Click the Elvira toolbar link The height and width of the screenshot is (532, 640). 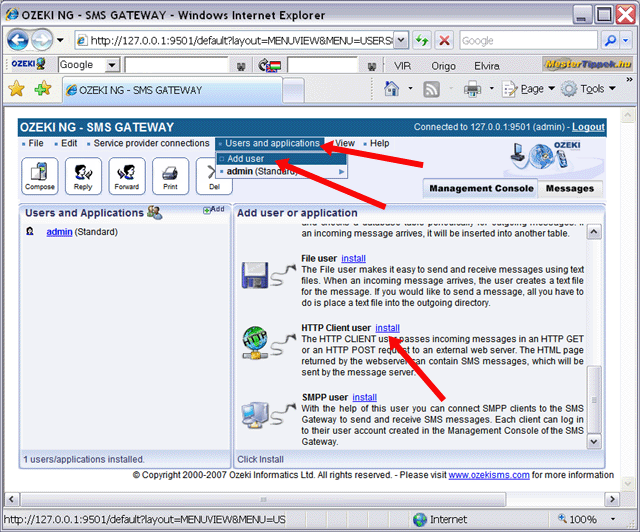pyautogui.click(x=487, y=65)
